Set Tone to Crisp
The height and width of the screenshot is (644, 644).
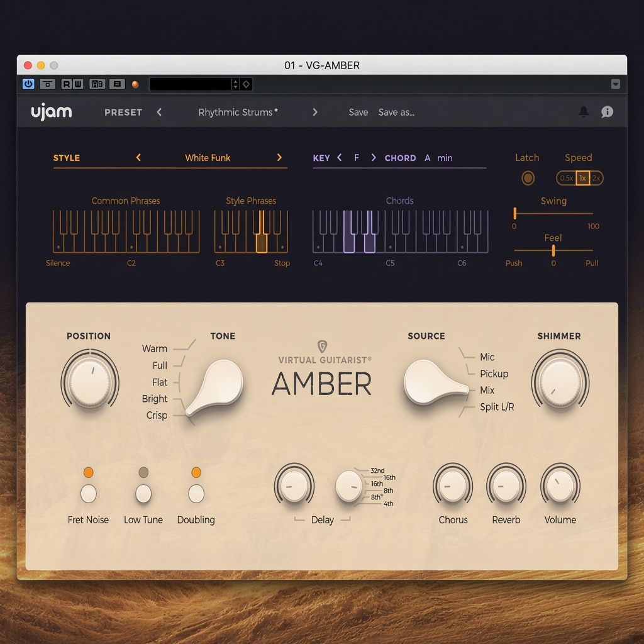click(x=157, y=415)
